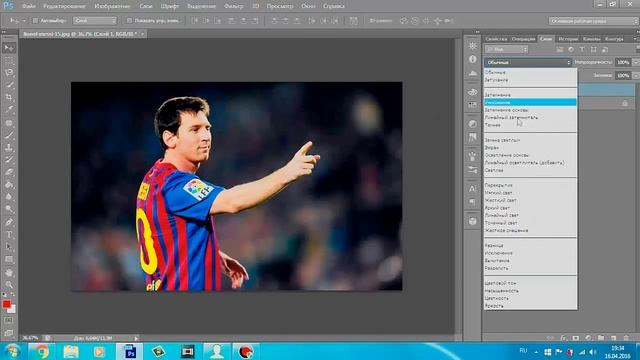Toggle type layers filter (T) icon
Viewport: 640px width, 360px height.
tap(582, 49)
